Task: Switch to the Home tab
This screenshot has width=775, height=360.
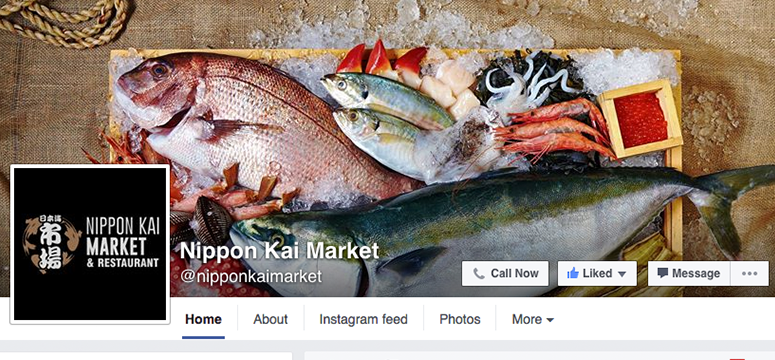Action: [x=203, y=319]
